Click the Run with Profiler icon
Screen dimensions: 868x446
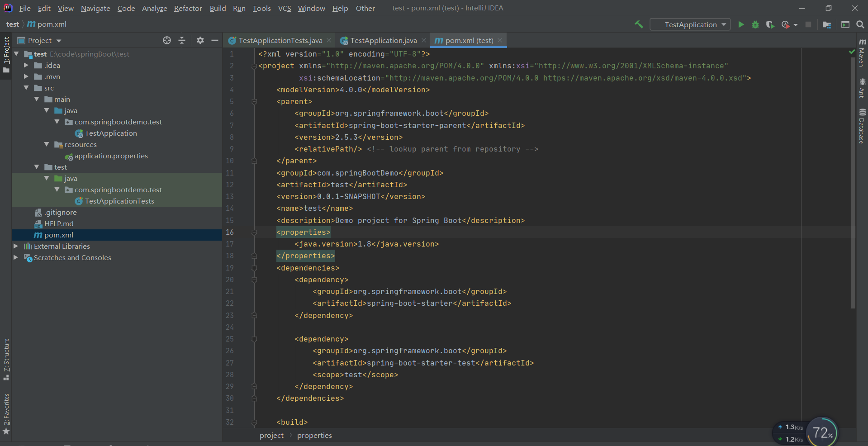click(785, 24)
